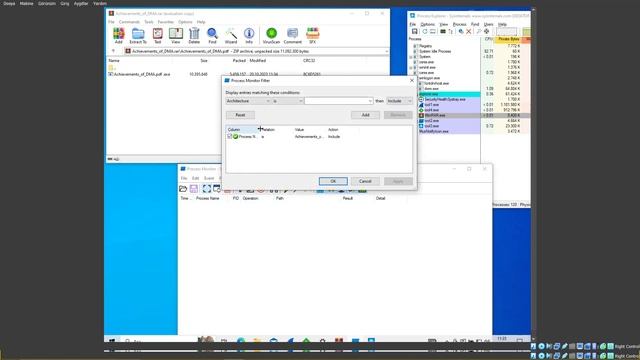Open the Makine menu in VirtualBox menu bar
Screen dimensions: 640x360
pos(27,3)
